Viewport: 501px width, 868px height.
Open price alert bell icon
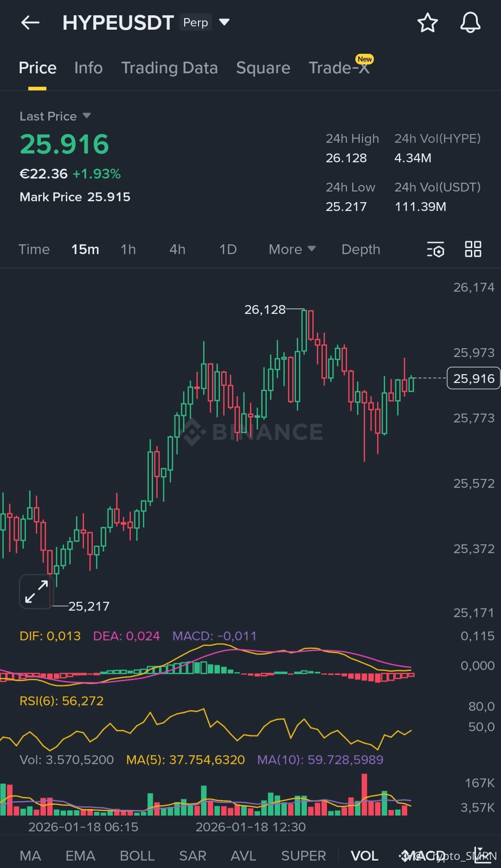[470, 22]
